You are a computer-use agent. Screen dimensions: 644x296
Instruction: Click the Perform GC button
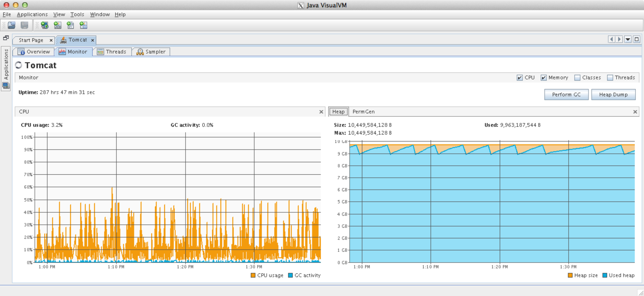tap(567, 95)
